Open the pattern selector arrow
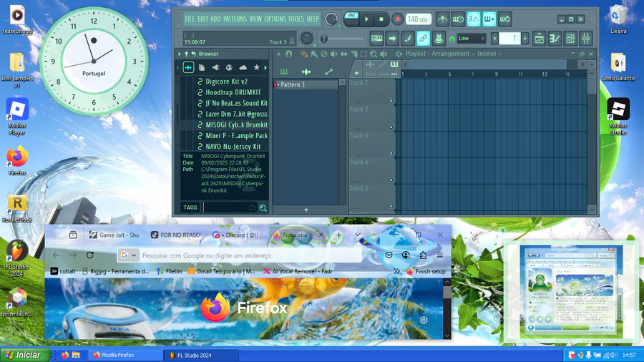The image size is (644, 362). point(494,39)
